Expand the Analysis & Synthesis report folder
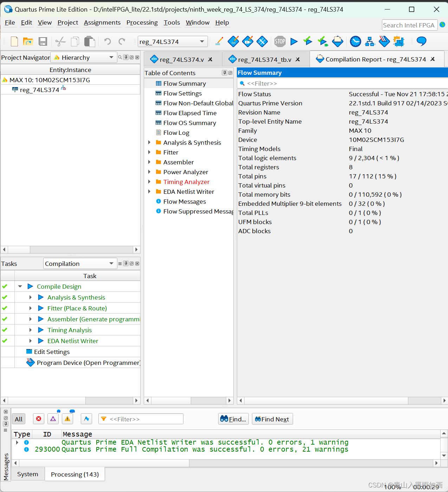The width and height of the screenshot is (448, 492). coord(149,142)
